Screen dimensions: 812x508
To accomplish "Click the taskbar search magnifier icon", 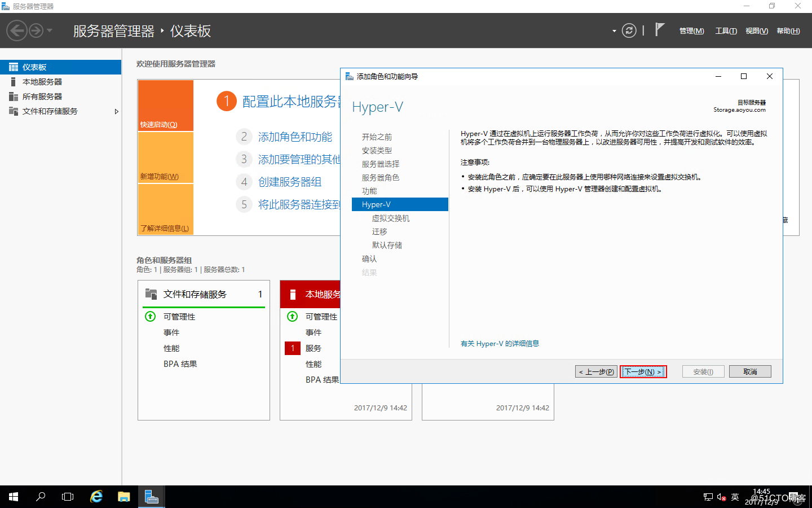I will [41, 497].
